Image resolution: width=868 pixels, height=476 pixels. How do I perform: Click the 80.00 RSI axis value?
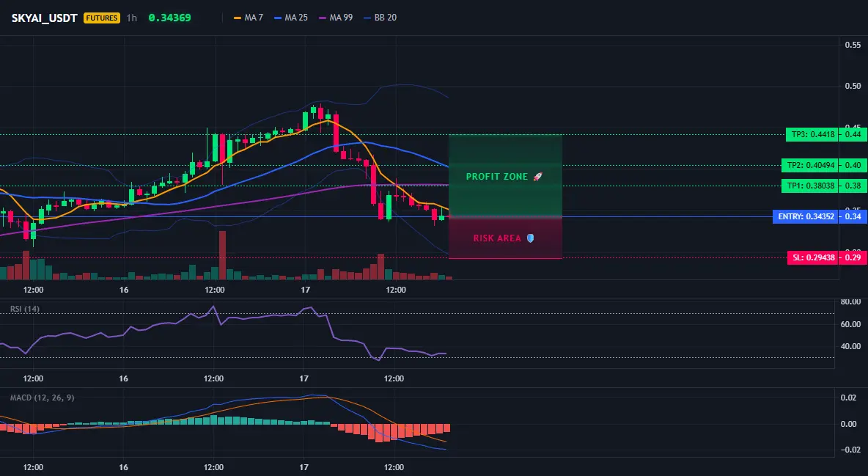point(850,302)
